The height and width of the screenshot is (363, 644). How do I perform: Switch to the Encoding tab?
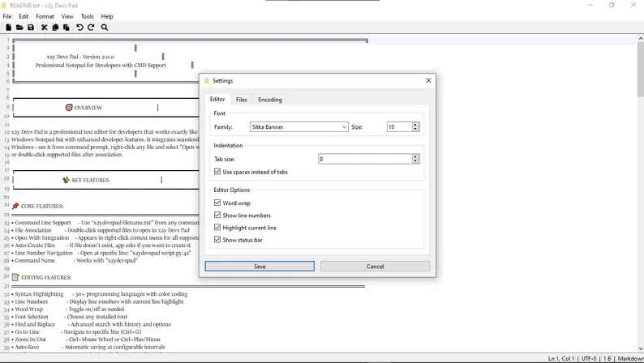pyautogui.click(x=270, y=100)
